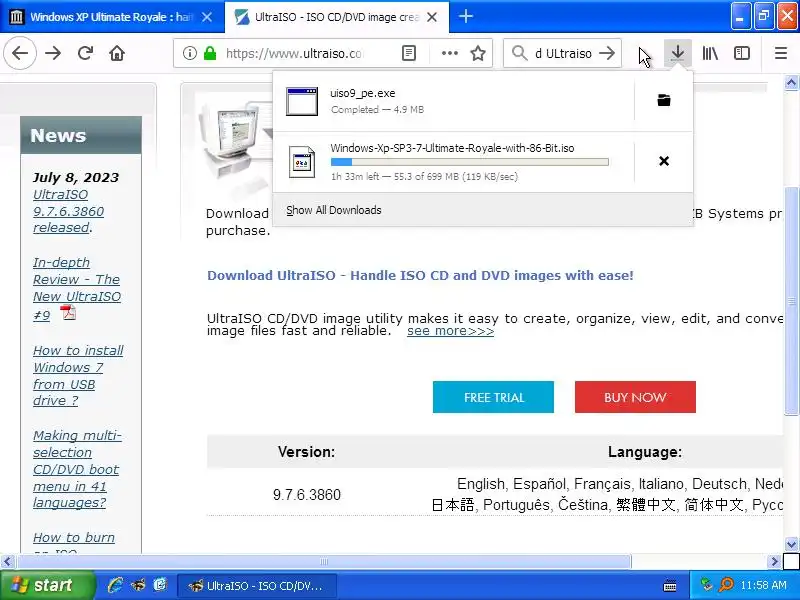Open 'How to install Windows 7 from USB drive'
Viewport: 800px width, 600px height.
pyautogui.click(x=78, y=376)
